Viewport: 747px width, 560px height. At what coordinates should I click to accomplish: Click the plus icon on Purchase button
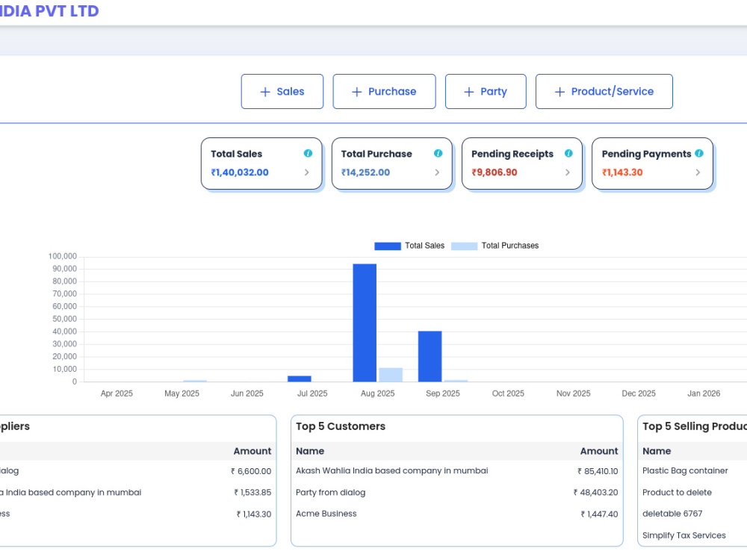coord(357,92)
